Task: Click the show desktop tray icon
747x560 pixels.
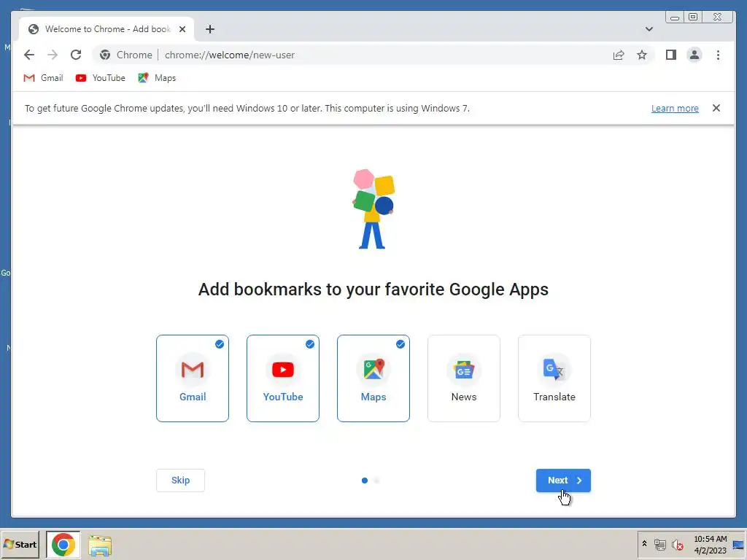Action: point(738,545)
